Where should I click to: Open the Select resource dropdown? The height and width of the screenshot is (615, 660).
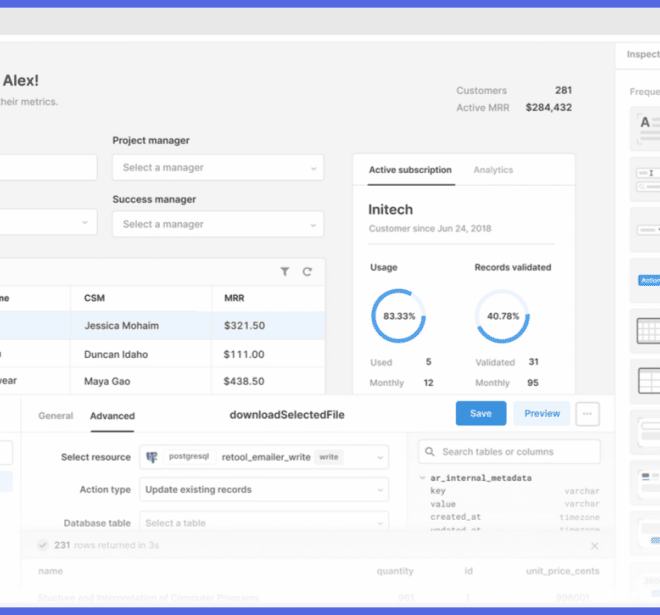click(264, 457)
